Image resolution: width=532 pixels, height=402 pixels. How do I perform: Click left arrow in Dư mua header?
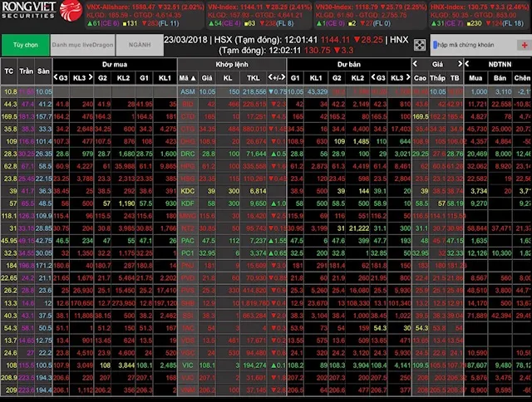(x=57, y=77)
